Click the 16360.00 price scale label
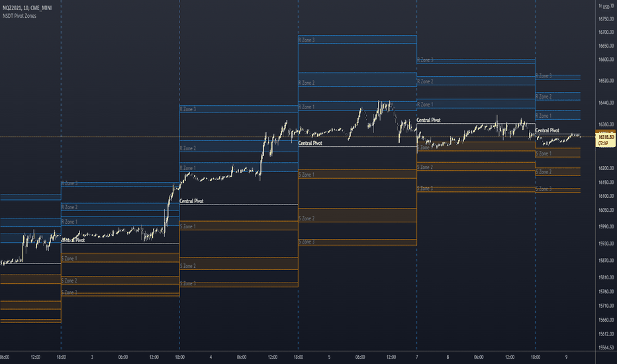Viewport: 617px width, 364px height. coord(606,124)
